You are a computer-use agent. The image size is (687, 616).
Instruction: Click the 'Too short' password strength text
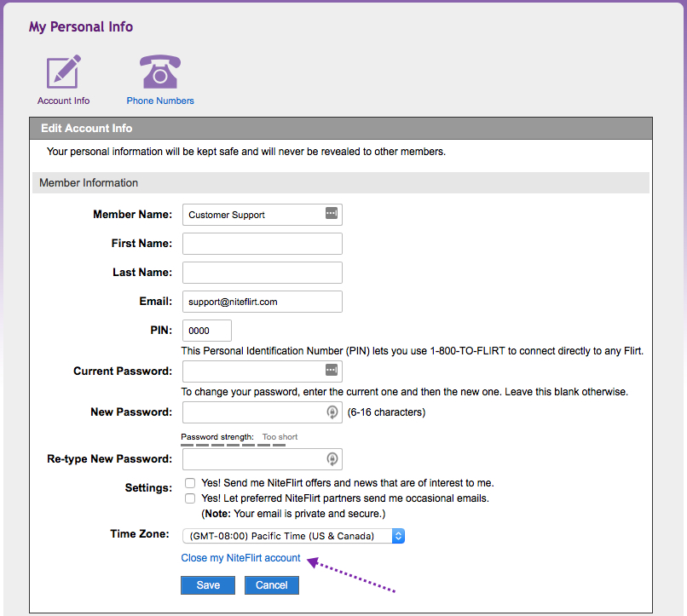click(x=280, y=437)
